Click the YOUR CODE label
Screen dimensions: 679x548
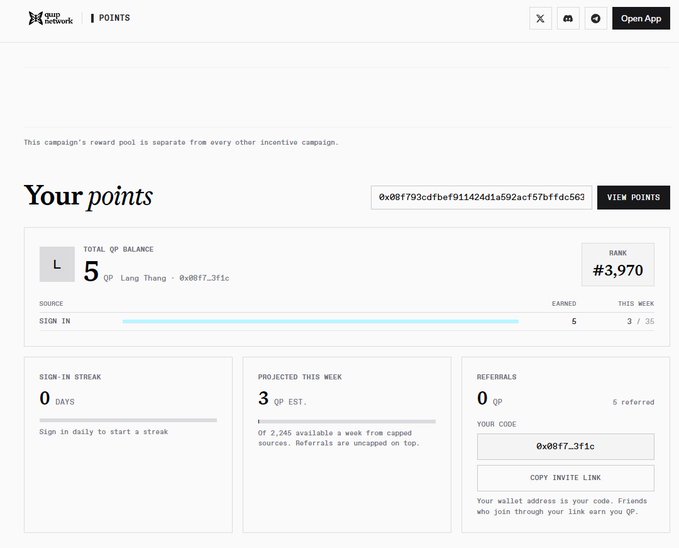pyautogui.click(x=496, y=425)
